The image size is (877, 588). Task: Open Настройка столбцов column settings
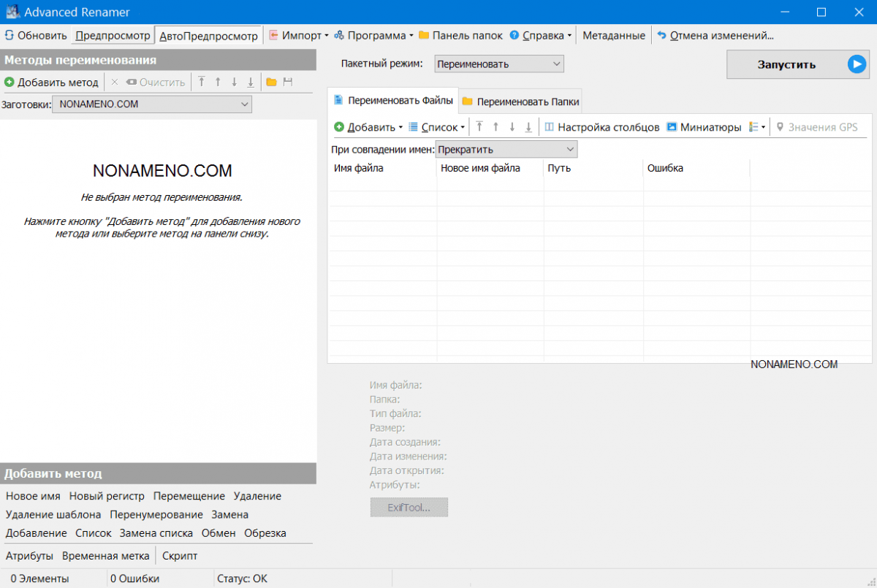click(601, 127)
